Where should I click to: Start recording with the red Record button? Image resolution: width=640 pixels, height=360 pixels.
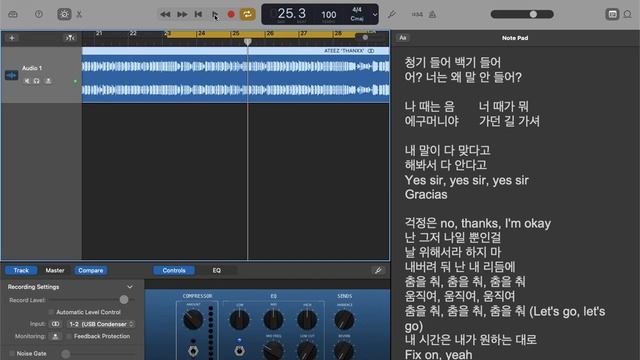click(x=231, y=14)
